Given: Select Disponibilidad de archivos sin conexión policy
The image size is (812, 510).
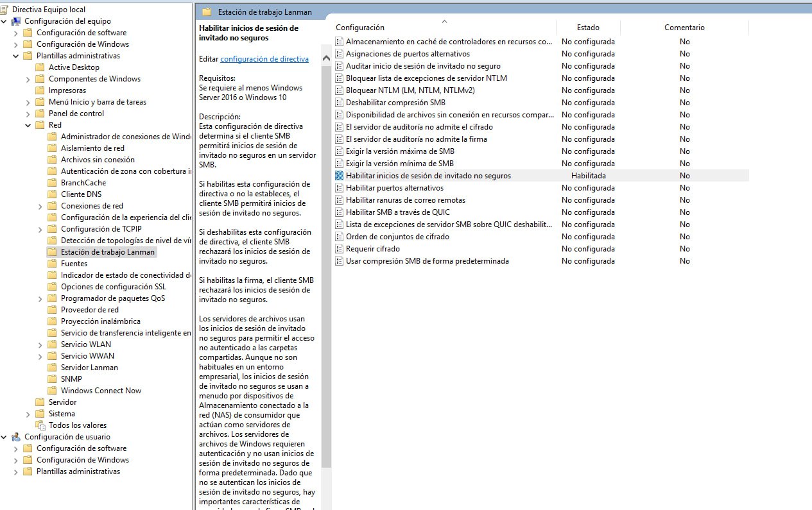Looking at the screenshot, I should (x=449, y=115).
